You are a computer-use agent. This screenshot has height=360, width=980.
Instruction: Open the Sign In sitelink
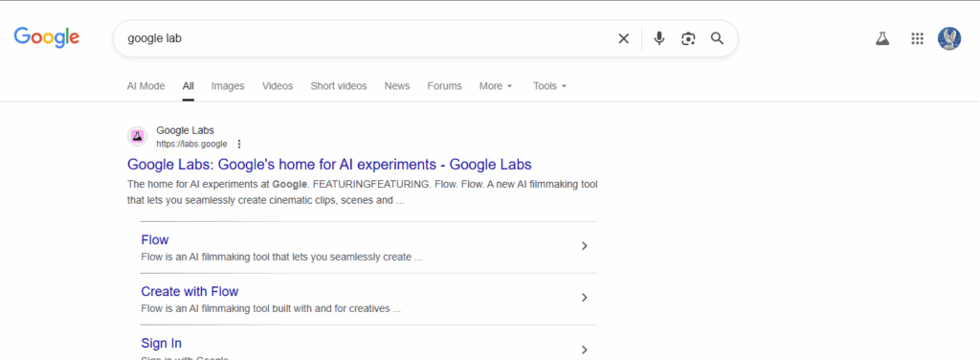[161, 343]
